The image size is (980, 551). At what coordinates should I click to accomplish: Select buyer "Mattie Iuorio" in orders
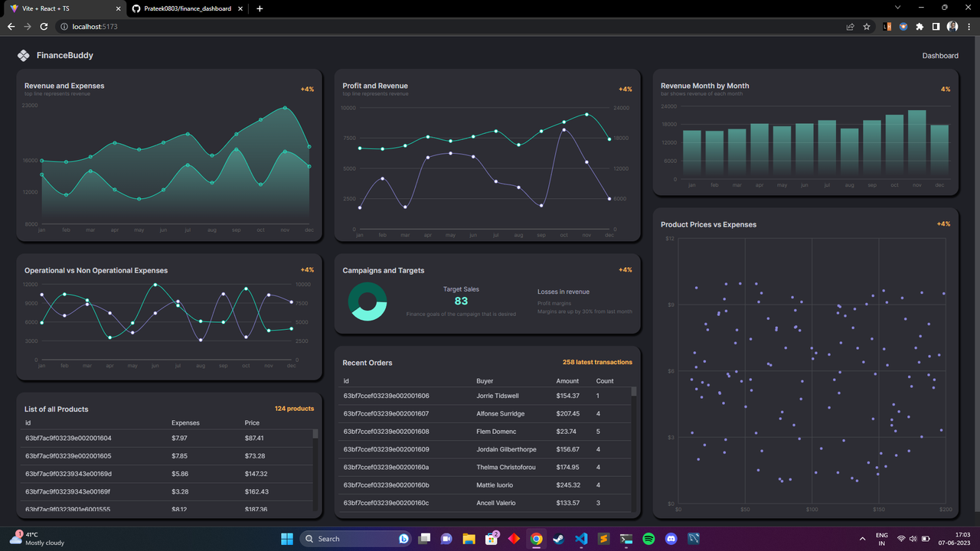tap(495, 485)
